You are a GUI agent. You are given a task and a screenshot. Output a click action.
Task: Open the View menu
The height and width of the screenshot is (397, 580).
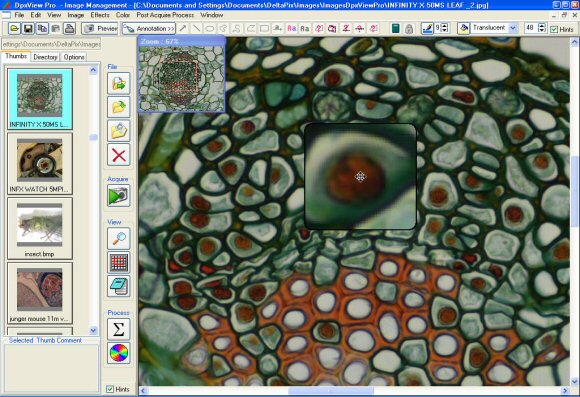pyautogui.click(x=54, y=15)
